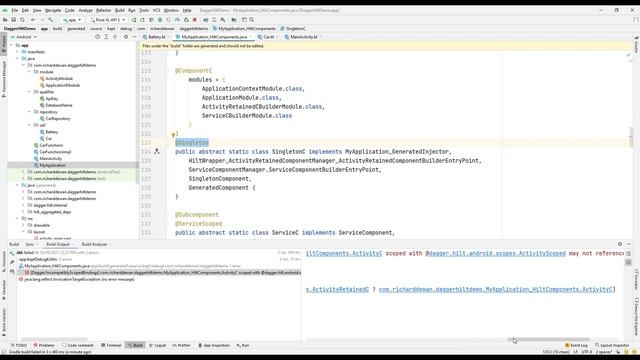Select hilt_aggregated_deps in project tree
This screenshot has height=360, width=640.
coord(52,212)
